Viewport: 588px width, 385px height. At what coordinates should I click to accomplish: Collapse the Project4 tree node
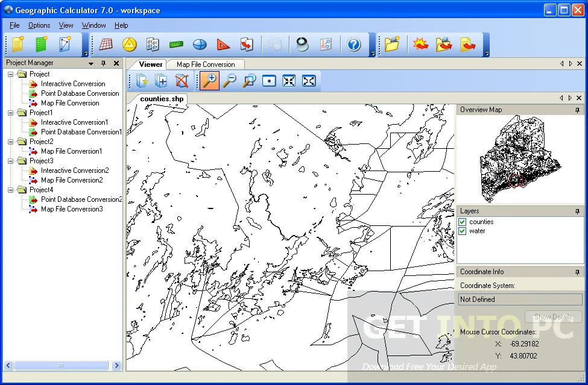11,190
